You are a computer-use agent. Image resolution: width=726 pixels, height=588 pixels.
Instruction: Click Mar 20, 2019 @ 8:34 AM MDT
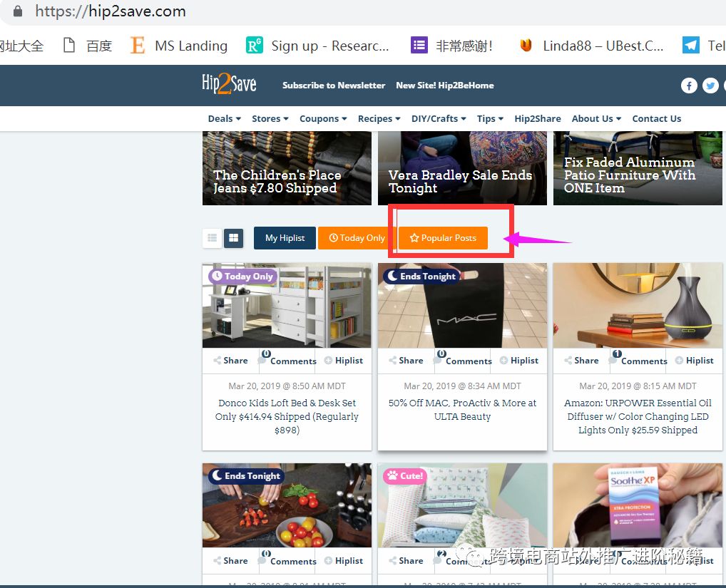tap(463, 386)
